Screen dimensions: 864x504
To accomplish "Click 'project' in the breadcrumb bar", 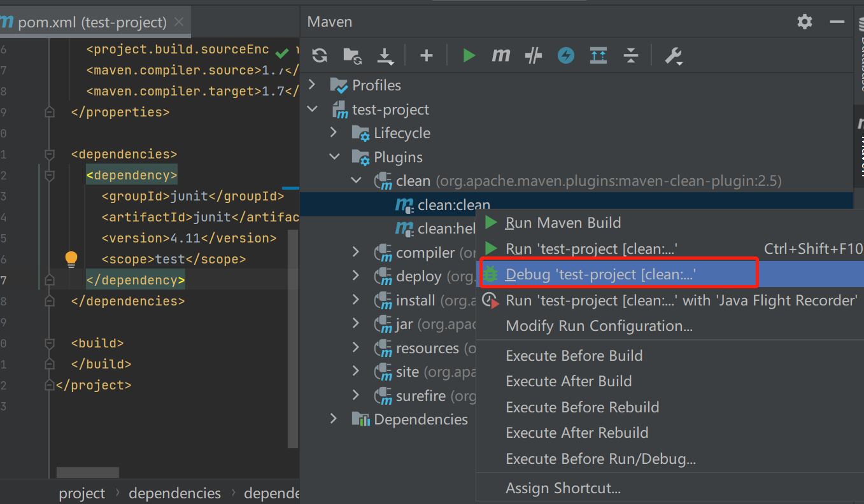I will point(81,493).
